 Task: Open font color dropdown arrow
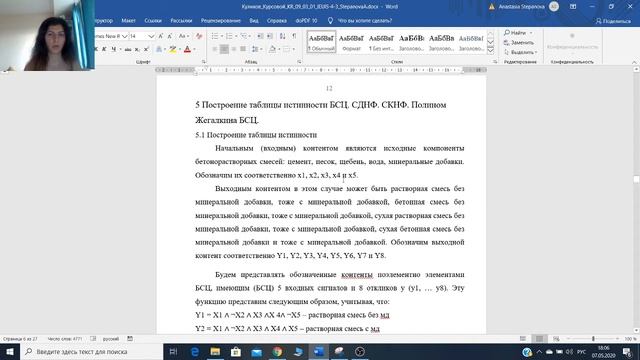point(194,49)
